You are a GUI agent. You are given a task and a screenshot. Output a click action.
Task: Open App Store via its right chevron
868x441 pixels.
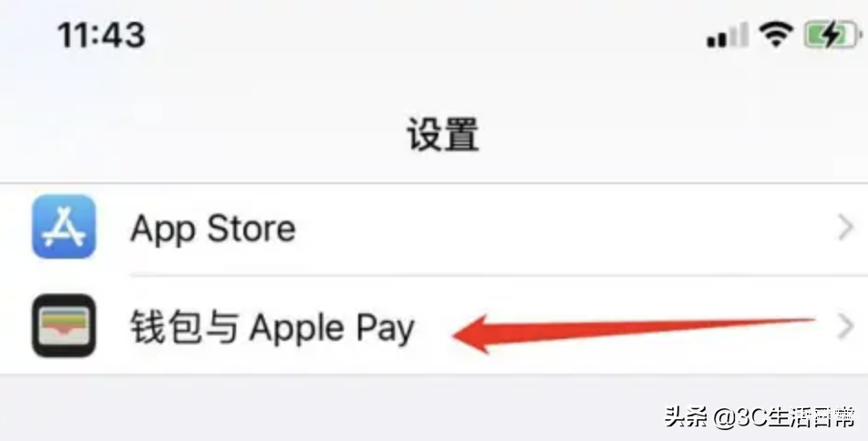pos(845,228)
